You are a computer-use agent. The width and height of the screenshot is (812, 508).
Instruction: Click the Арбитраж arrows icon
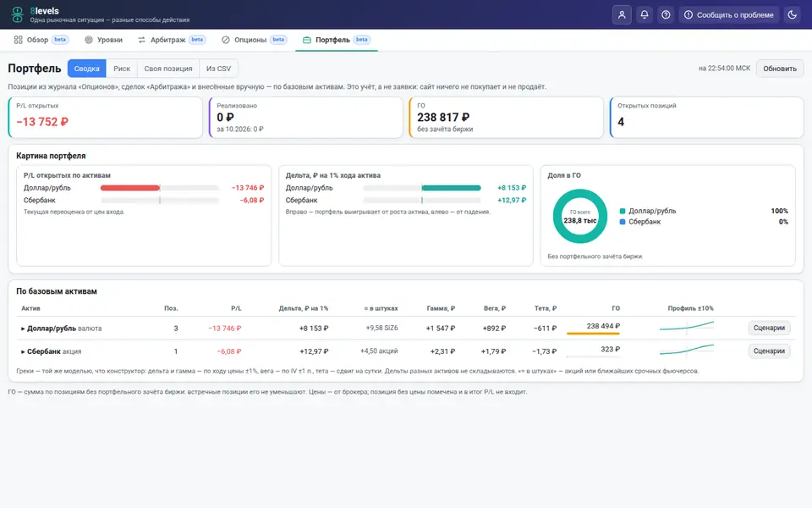pyautogui.click(x=142, y=40)
